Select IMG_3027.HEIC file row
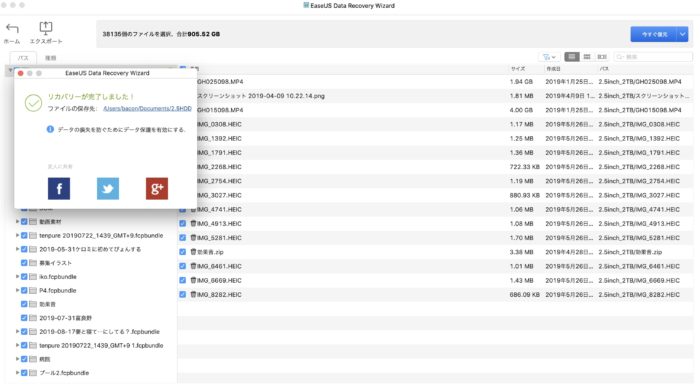Viewport: 700px width, 392px height. (436, 195)
